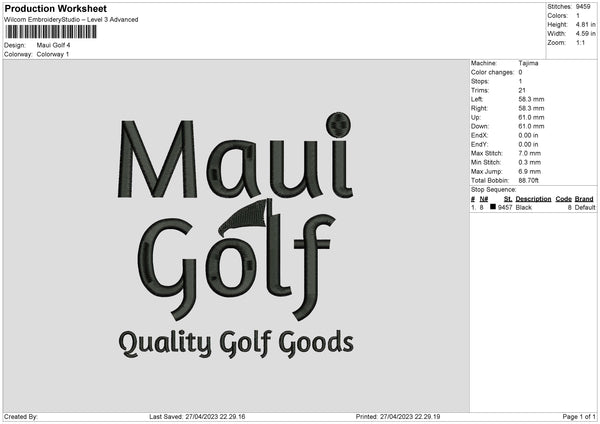Click the 'Created By:' label
The height and width of the screenshot is (424, 600).
click(x=21, y=417)
